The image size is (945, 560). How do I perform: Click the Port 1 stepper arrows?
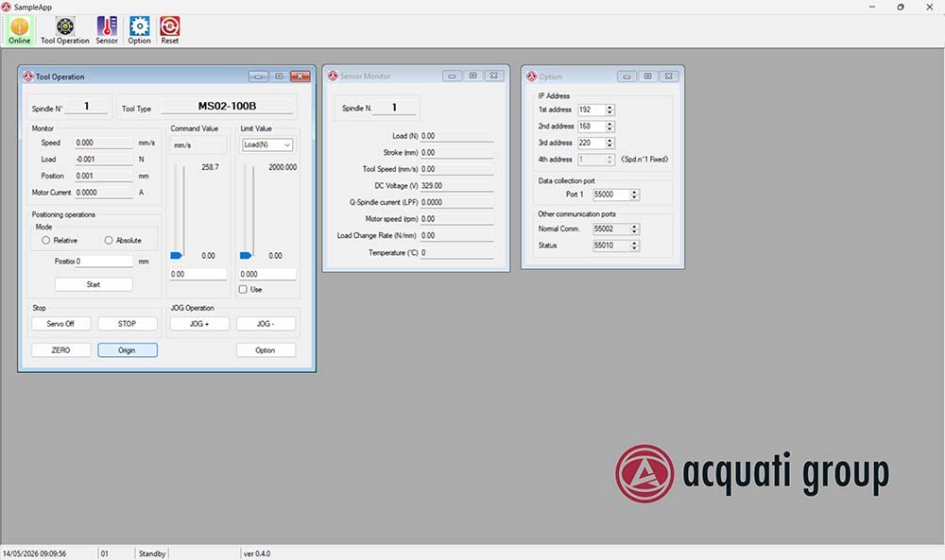(x=634, y=195)
